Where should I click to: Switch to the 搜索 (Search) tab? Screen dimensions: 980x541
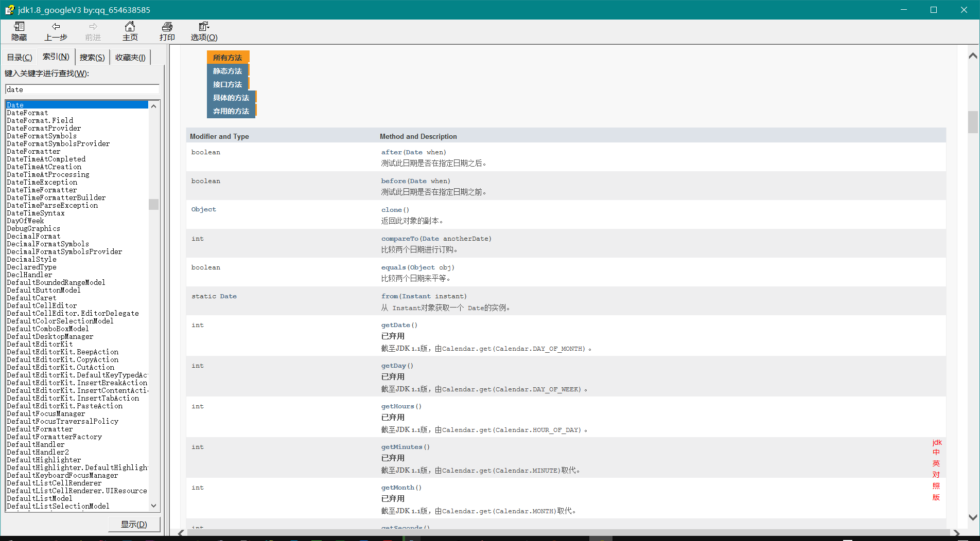pyautogui.click(x=92, y=58)
